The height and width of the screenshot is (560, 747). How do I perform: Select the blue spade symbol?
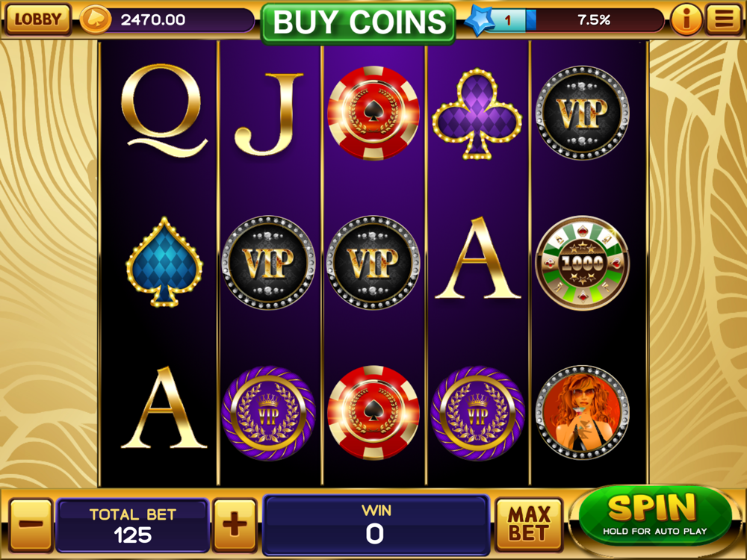[x=164, y=262]
